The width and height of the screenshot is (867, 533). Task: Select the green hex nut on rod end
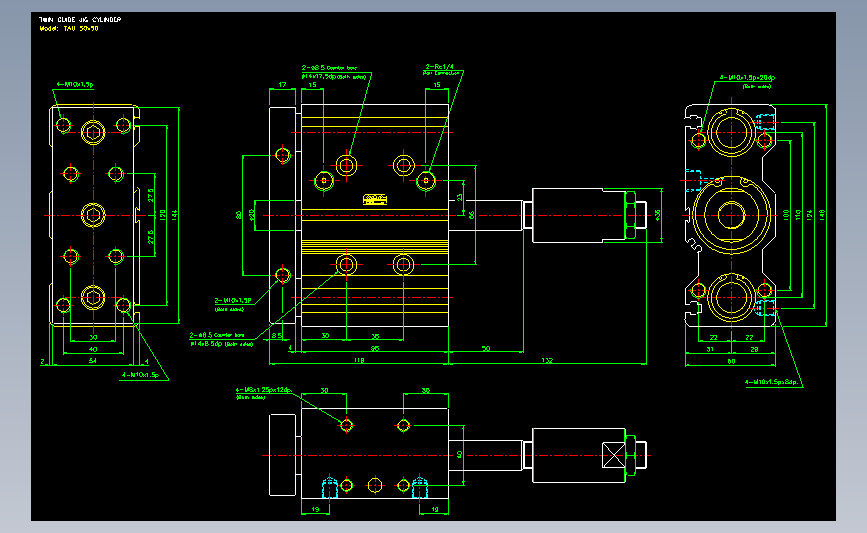click(x=629, y=215)
